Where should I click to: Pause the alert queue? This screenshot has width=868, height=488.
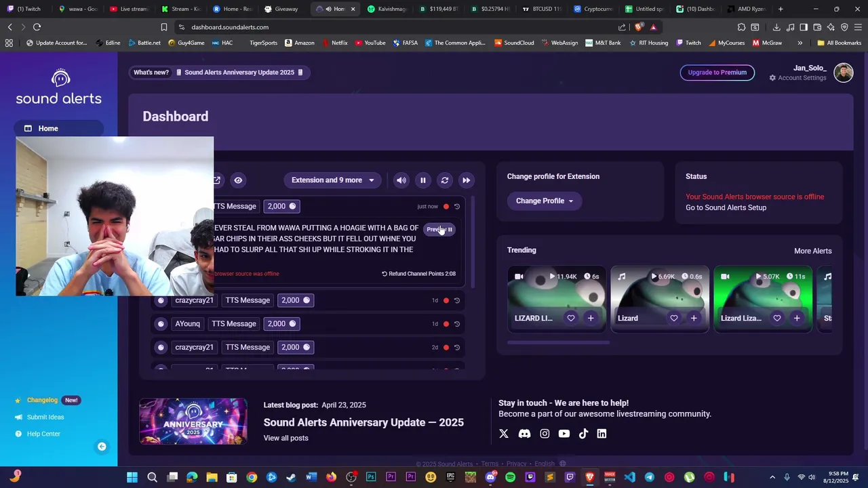423,180
